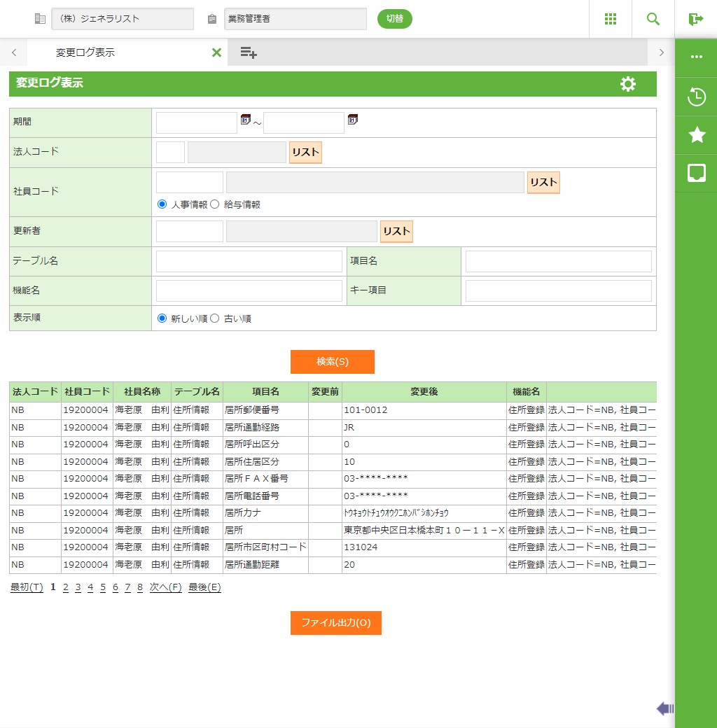The width and height of the screenshot is (717, 728).
Task: Click the logout icon at top right
Action: (x=695, y=19)
